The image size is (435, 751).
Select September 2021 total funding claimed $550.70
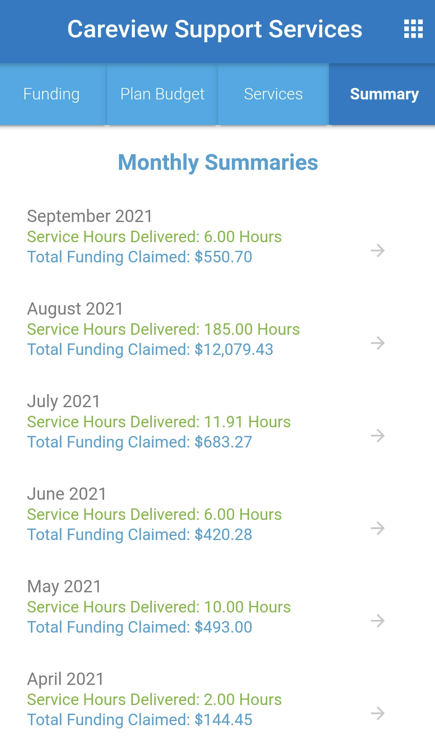point(139,257)
